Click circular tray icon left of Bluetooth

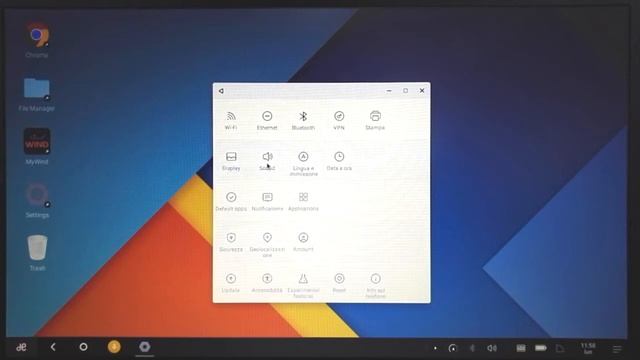(x=453, y=348)
